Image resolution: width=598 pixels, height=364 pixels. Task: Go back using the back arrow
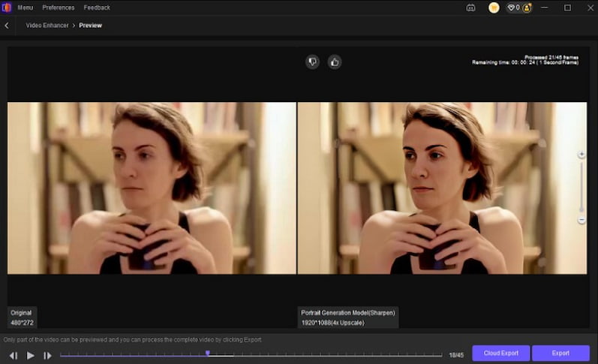[x=7, y=26]
